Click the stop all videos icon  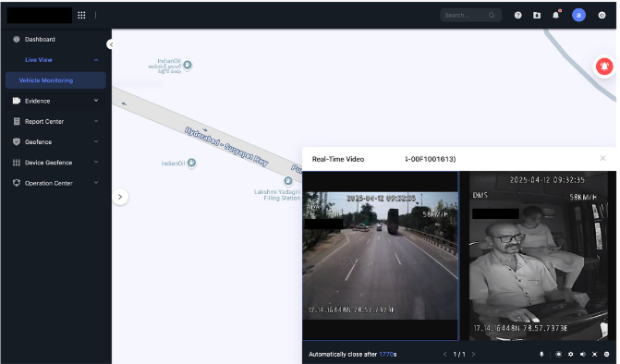coord(606,354)
